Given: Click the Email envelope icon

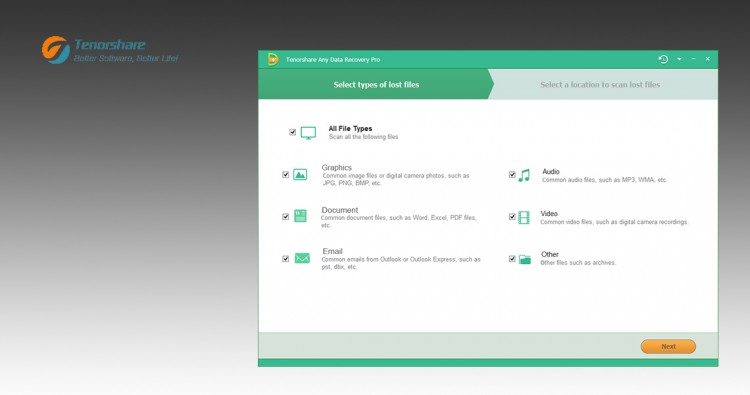Looking at the screenshot, I should 302,258.
